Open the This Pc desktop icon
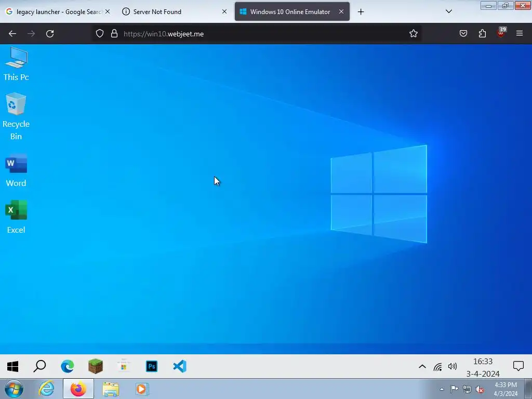Image resolution: width=532 pixels, height=399 pixels. [16, 64]
